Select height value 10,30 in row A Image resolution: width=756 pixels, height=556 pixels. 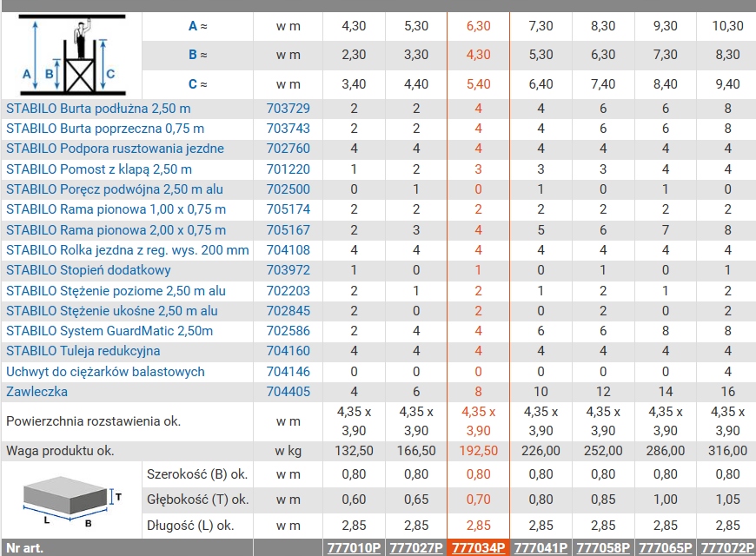[727, 26]
